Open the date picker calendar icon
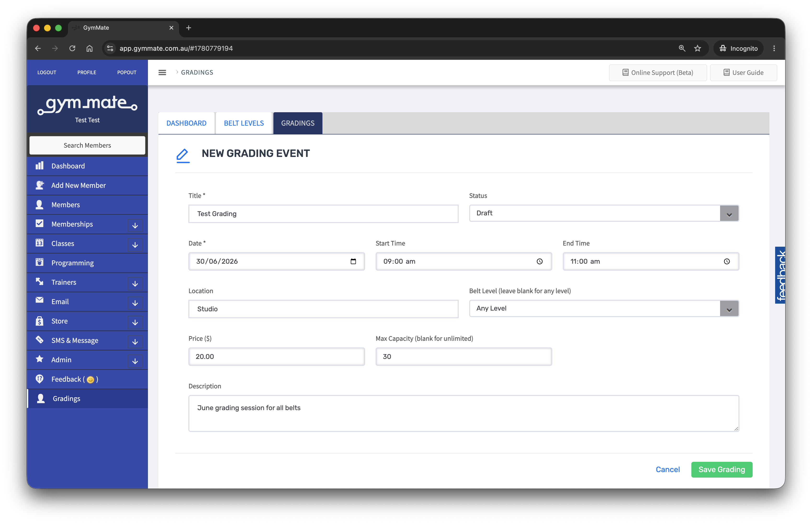This screenshot has height=524, width=812. [353, 261]
